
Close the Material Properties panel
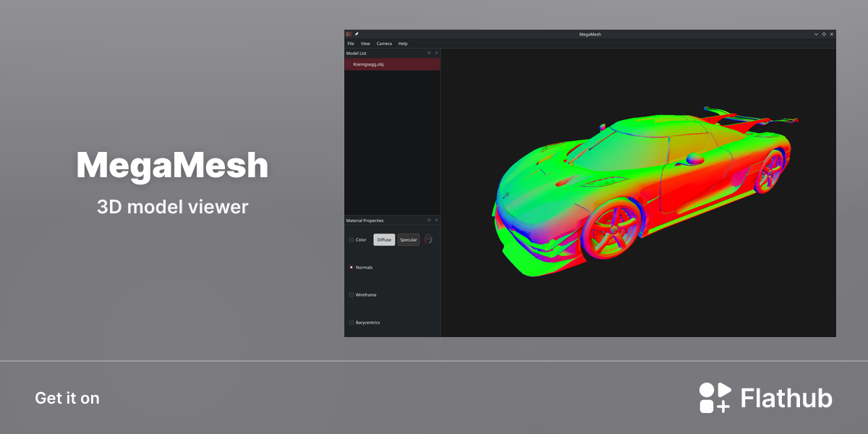click(x=436, y=220)
